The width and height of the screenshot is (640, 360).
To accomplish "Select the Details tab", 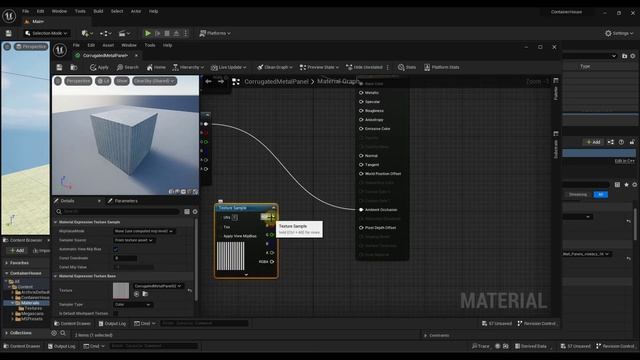I will pos(67,201).
